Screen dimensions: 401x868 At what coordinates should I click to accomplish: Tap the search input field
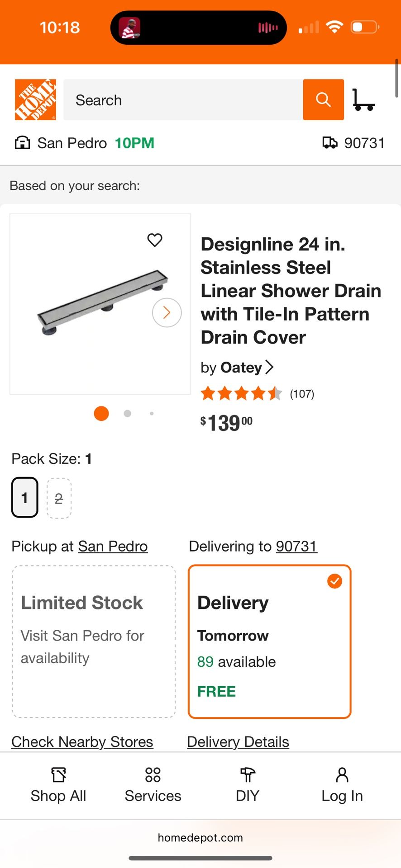pyautogui.click(x=181, y=99)
